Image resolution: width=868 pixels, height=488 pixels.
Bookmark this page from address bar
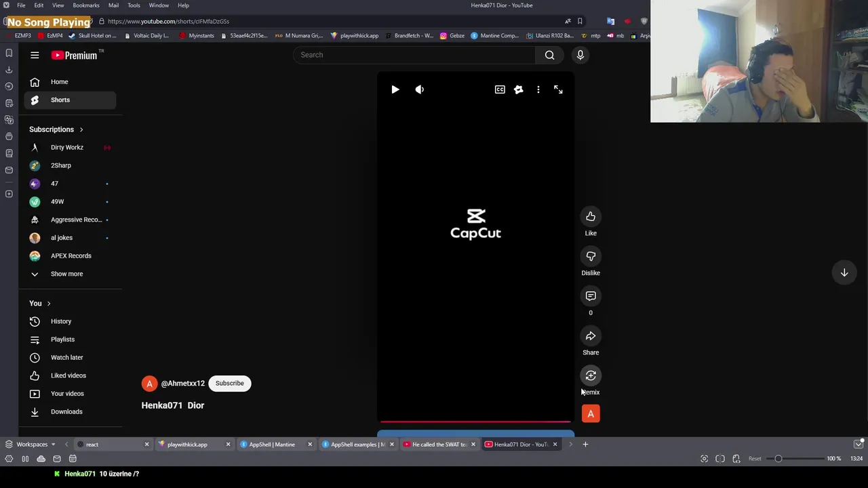(x=580, y=21)
